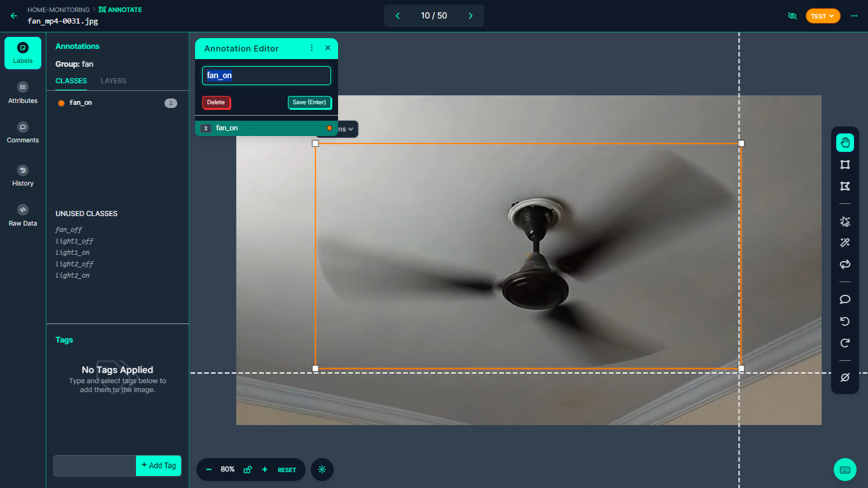This screenshot has width=868, height=488.
Task: Select the bounding box tool
Action: (845, 165)
